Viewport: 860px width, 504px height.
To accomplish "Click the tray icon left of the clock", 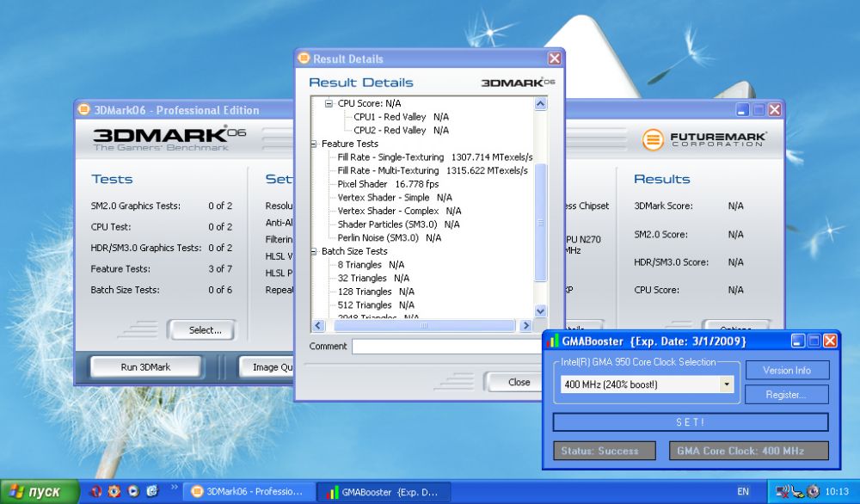I will coord(813,491).
